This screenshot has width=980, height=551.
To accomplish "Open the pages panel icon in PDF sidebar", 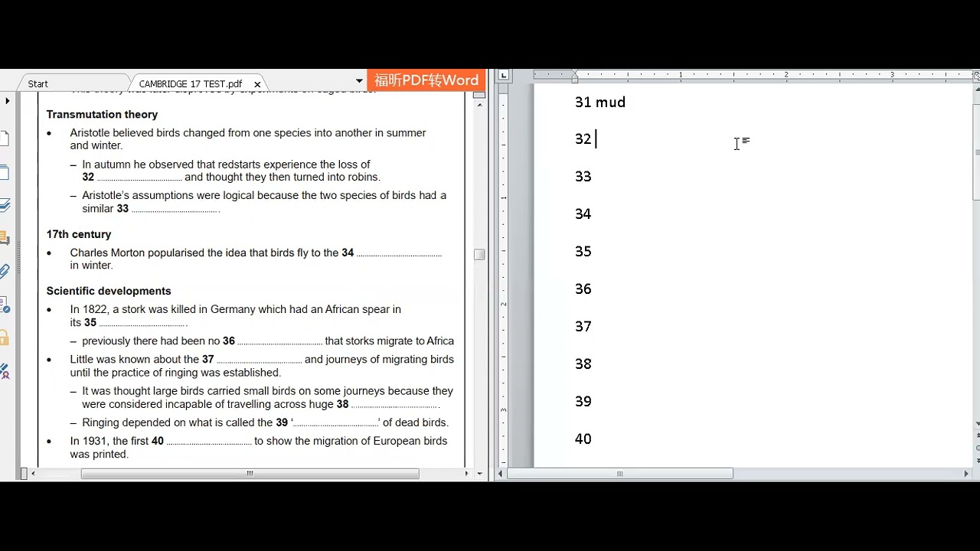I will 4,139.
